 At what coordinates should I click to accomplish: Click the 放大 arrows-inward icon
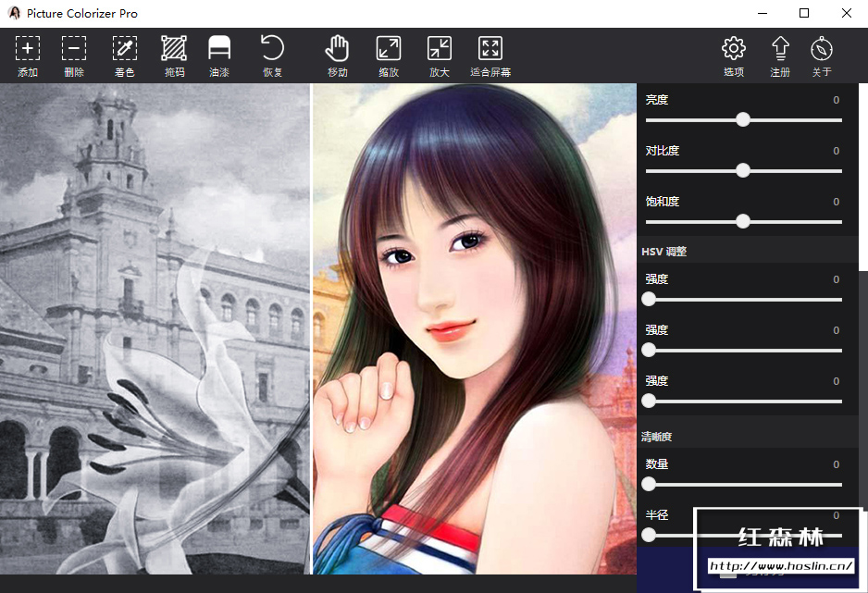click(x=440, y=49)
